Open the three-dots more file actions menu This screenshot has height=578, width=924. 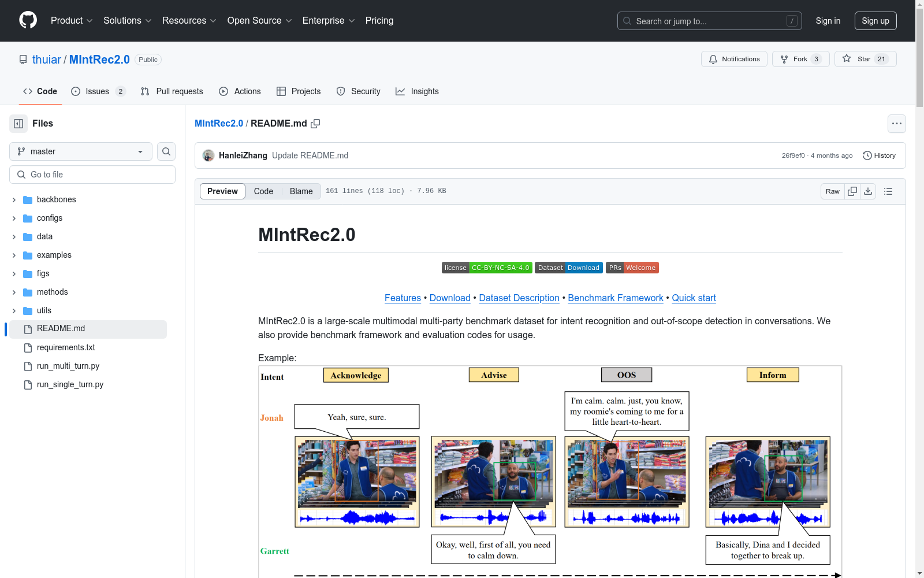click(x=896, y=124)
